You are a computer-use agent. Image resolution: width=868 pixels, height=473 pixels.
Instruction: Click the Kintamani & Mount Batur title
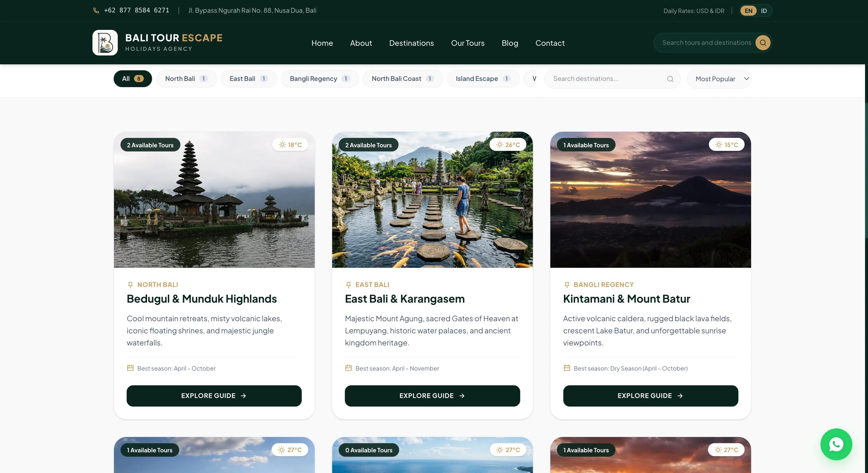[x=626, y=299]
